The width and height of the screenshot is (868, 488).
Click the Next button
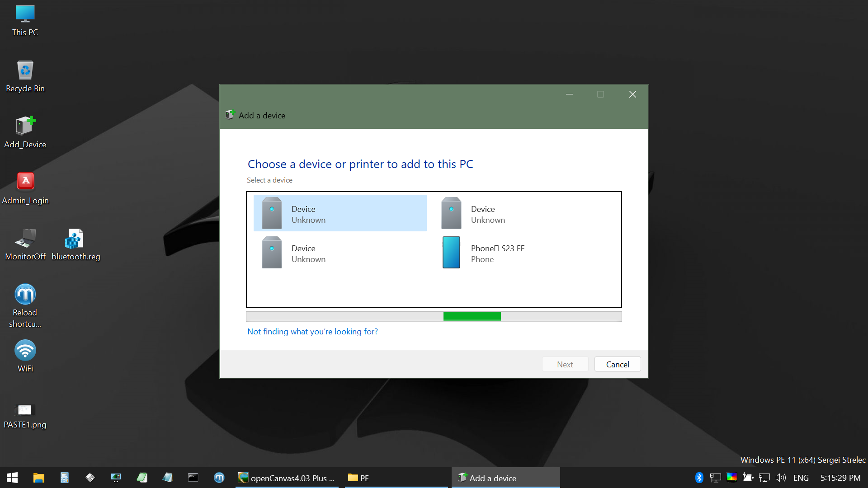(565, 364)
